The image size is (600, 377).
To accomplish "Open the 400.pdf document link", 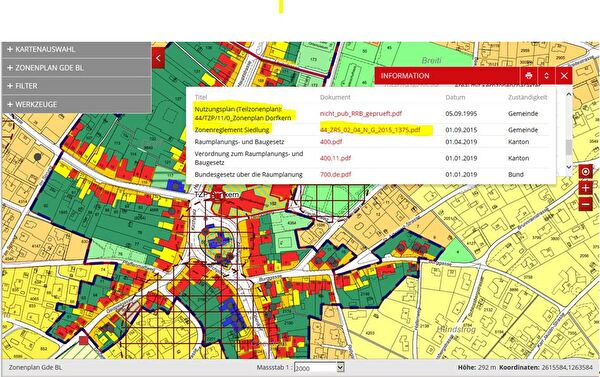I will [x=331, y=142].
